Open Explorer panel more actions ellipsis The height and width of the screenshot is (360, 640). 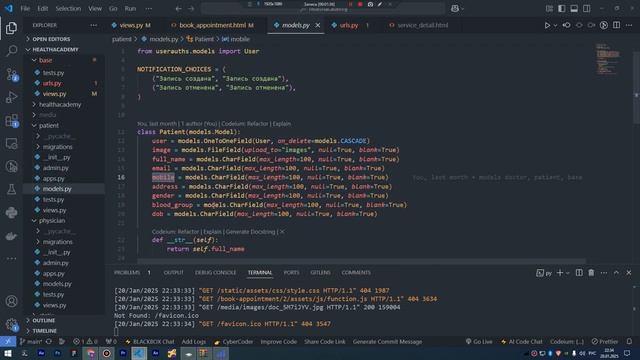pos(94,25)
